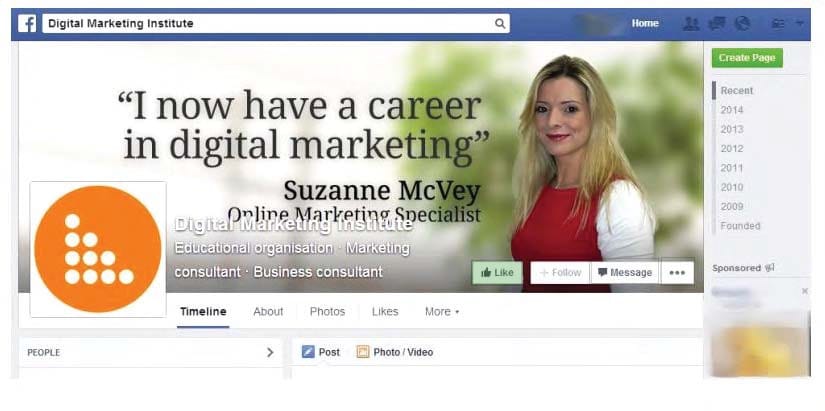Open privacy shortcuts icon
Image resolution: width=825 pixels, height=411 pixels.
pos(778,24)
